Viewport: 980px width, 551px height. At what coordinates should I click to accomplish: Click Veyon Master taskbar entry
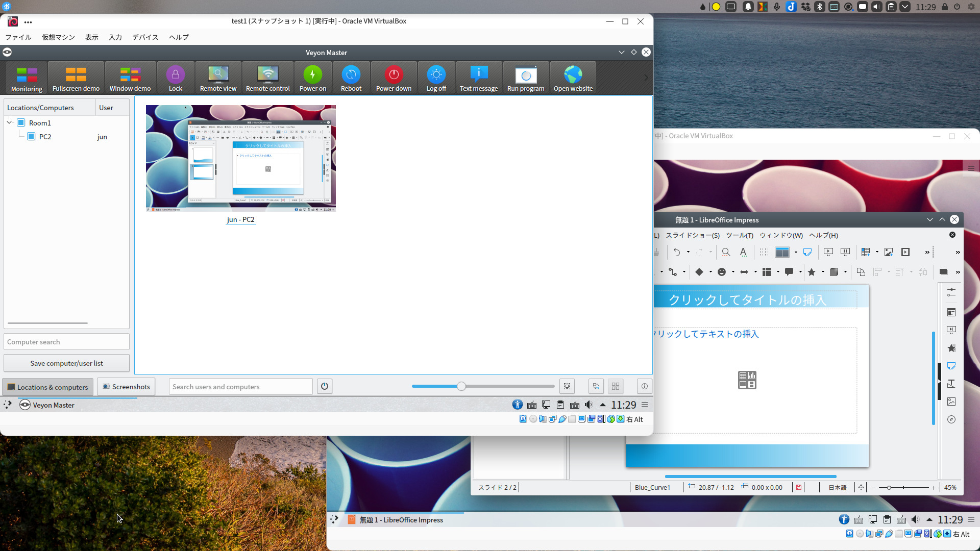(x=47, y=405)
